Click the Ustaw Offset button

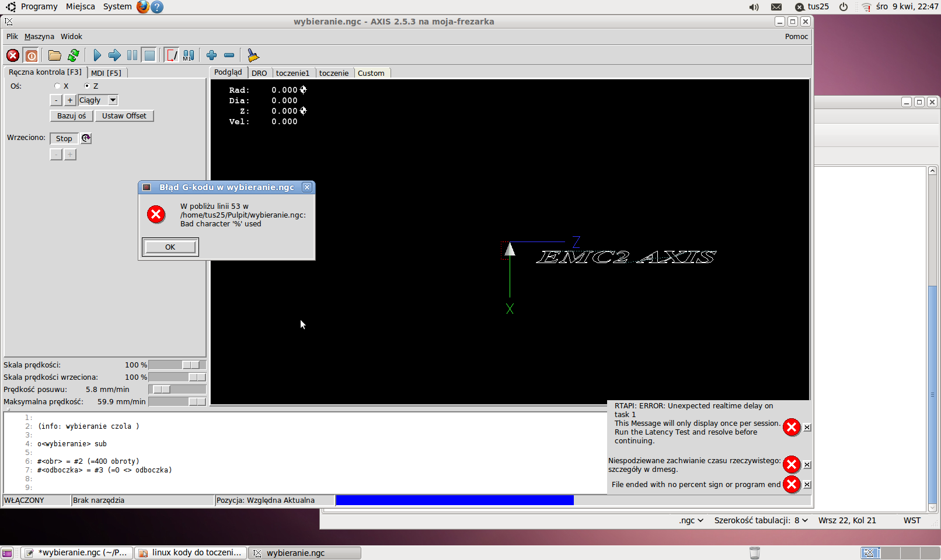pyautogui.click(x=124, y=116)
